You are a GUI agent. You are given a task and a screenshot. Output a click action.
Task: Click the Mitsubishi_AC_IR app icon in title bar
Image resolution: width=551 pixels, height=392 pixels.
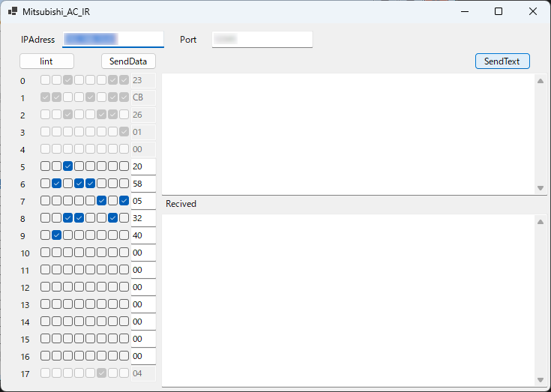tap(13, 11)
